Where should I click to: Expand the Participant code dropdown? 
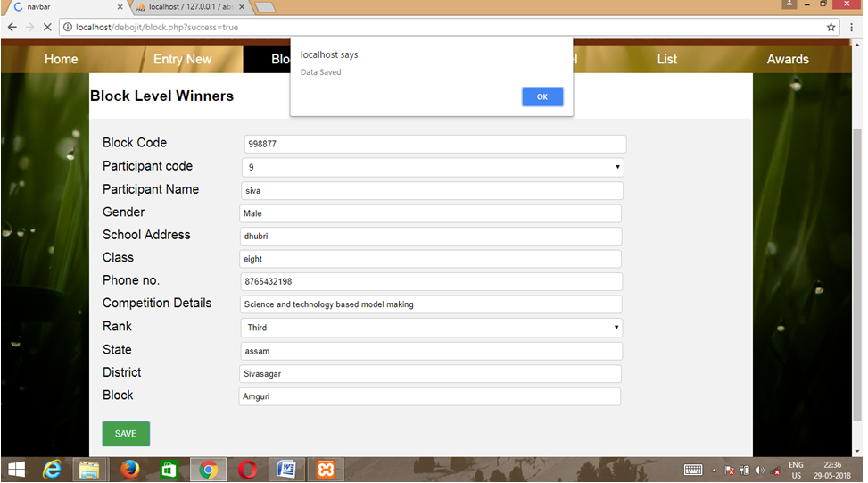[x=433, y=167]
